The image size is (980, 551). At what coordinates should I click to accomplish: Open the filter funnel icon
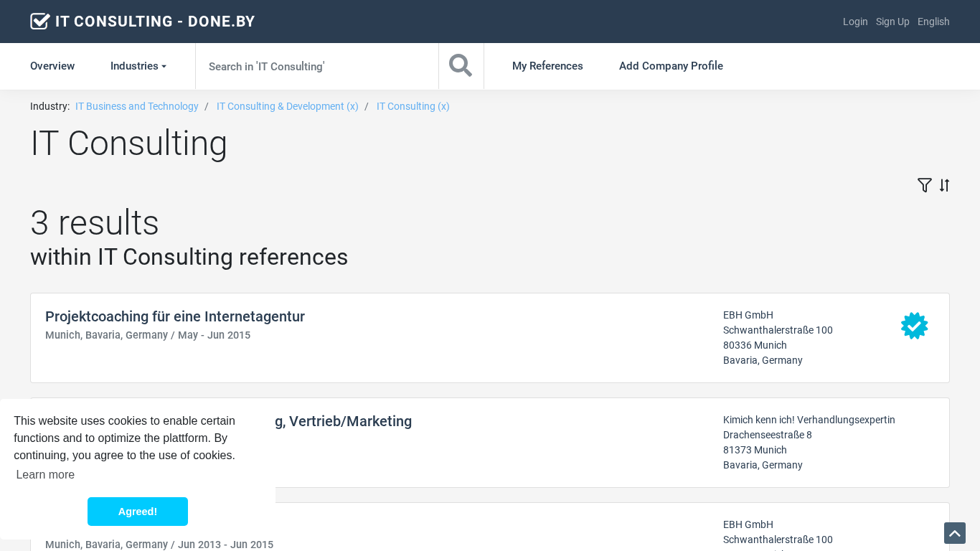tap(924, 185)
